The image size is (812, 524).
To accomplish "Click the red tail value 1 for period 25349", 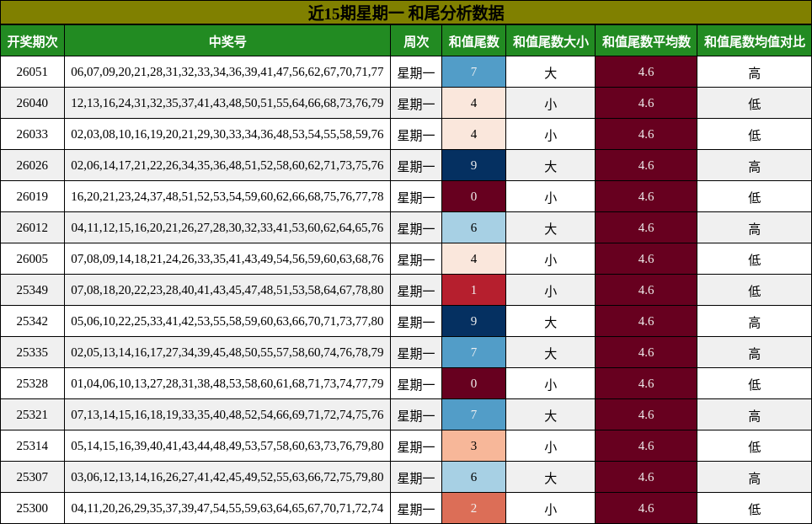I will pyautogui.click(x=473, y=290).
